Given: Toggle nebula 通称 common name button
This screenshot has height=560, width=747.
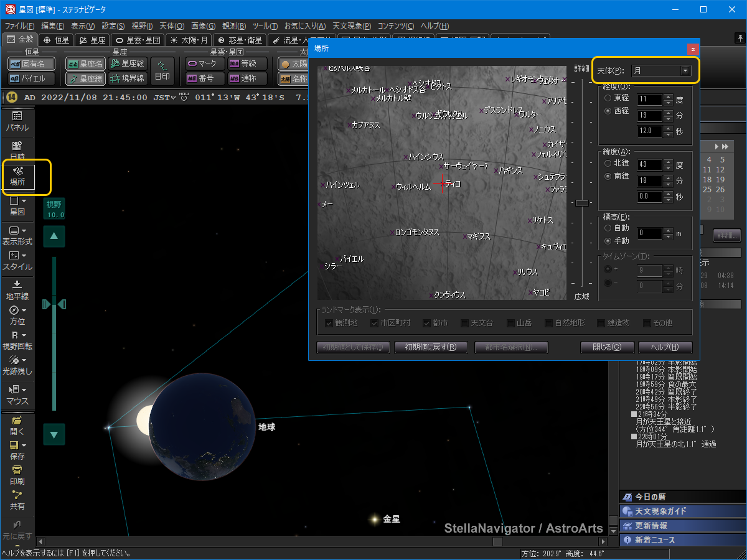Looking at the screenshot, I should coord(247,79).
